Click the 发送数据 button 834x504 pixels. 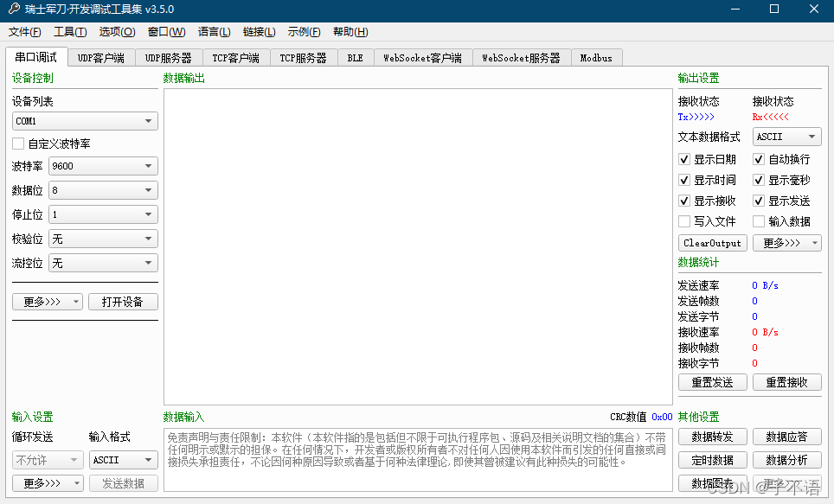tap(124, 483)
